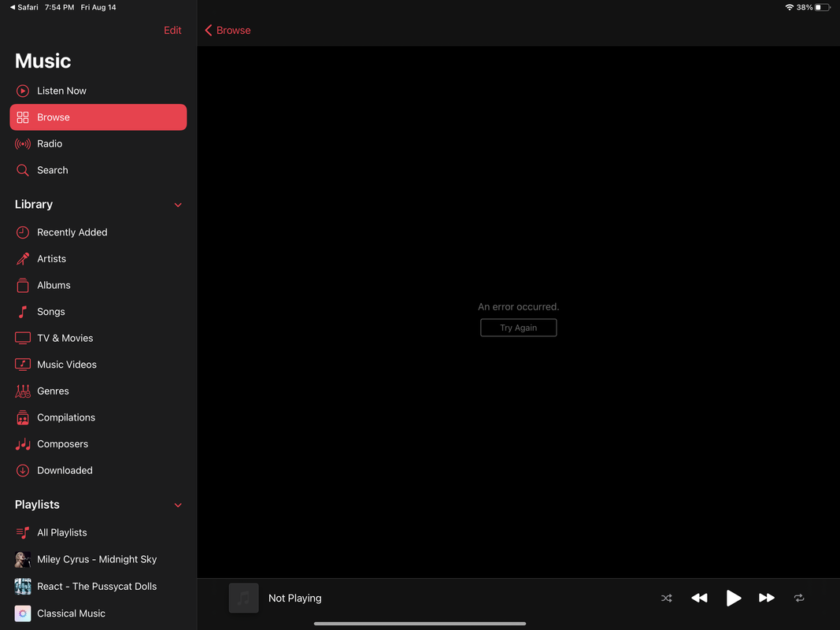Click the Browse grid icon
The image size is (840, 630).
click(x=23, y=117)
